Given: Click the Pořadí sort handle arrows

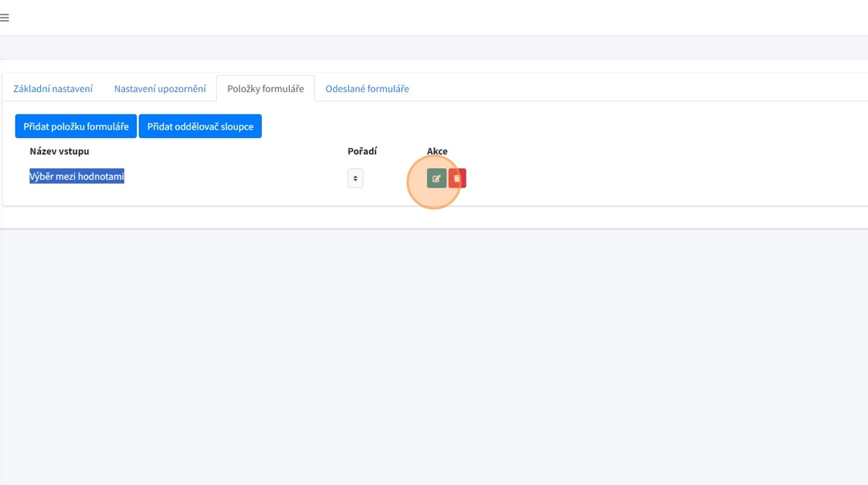Looking at the screenshot, I should pyautogui.click(x=356, y=179).
